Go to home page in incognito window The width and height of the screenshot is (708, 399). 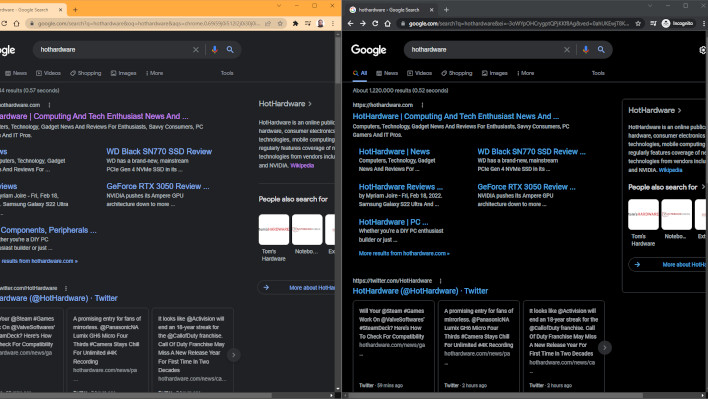click(x=387, y=23)
